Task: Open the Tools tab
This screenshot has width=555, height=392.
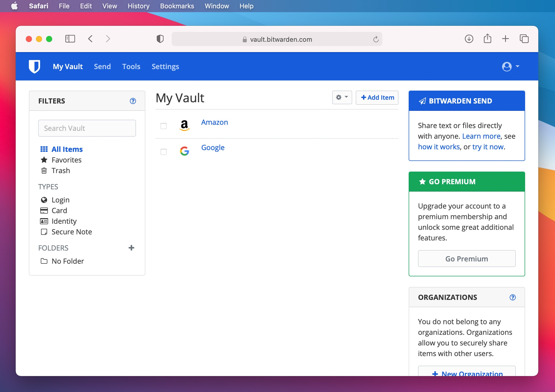Action: coord(131,67)
